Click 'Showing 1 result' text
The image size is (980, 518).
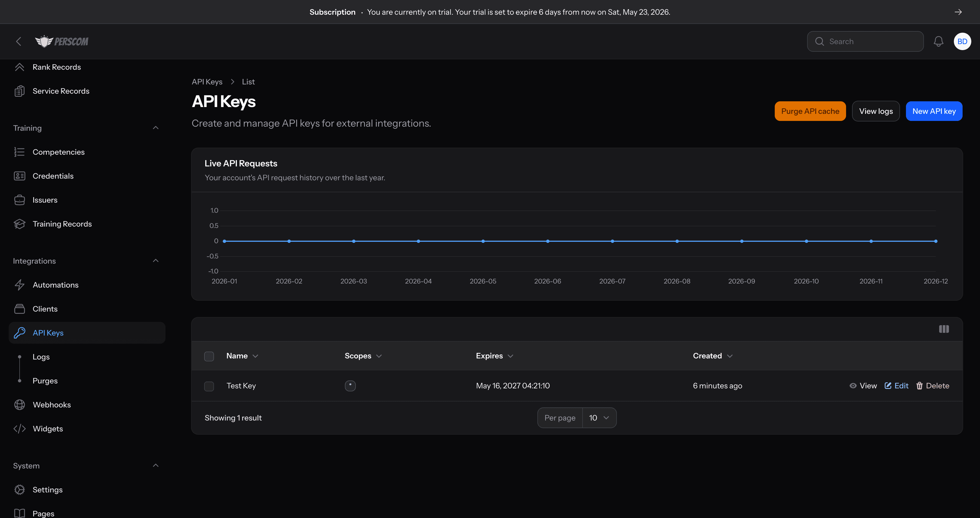coord(233,418)
